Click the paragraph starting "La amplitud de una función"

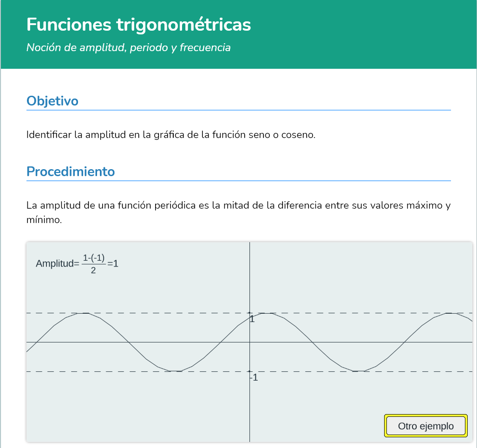238,212
